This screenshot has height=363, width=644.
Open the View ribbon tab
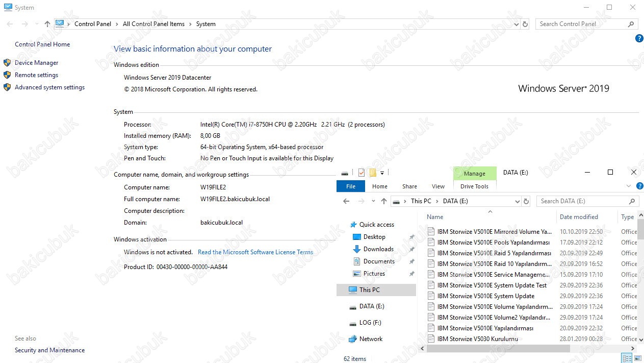[x=438, y=186]
